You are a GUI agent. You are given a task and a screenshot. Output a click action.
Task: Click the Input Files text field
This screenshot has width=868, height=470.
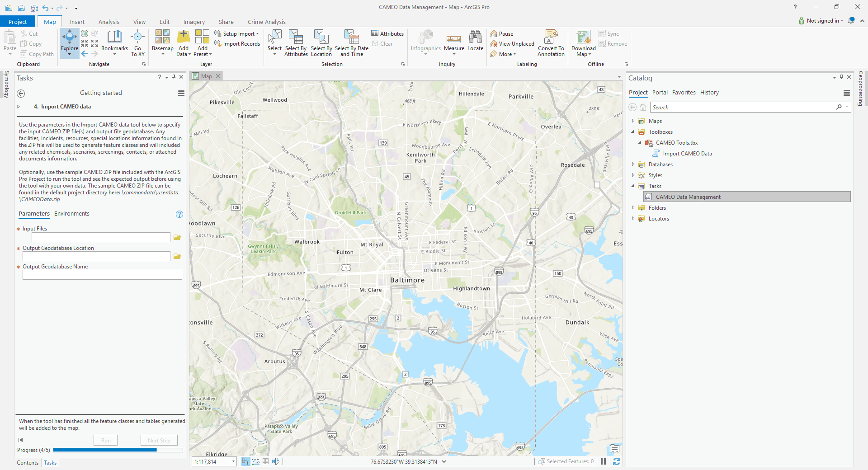coord(101,237)
